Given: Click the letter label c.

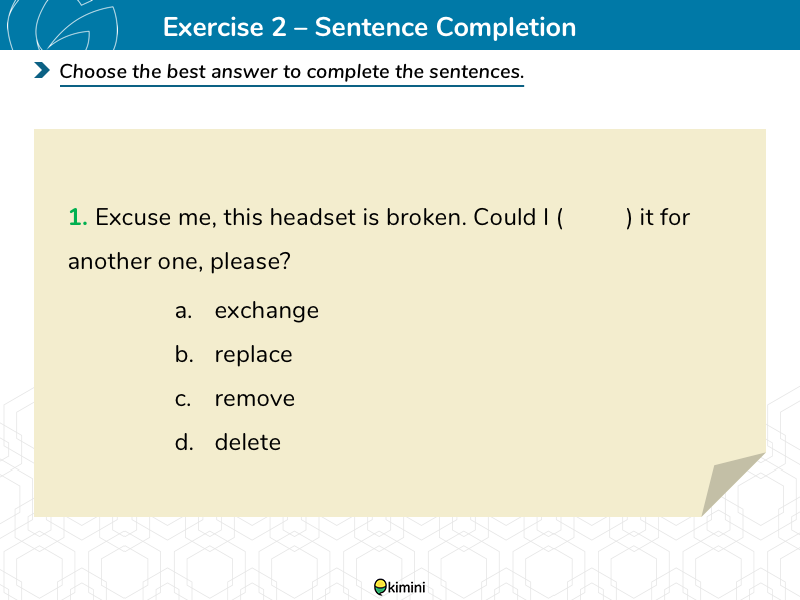Looking at the screenshot, I should pos(183,399).
